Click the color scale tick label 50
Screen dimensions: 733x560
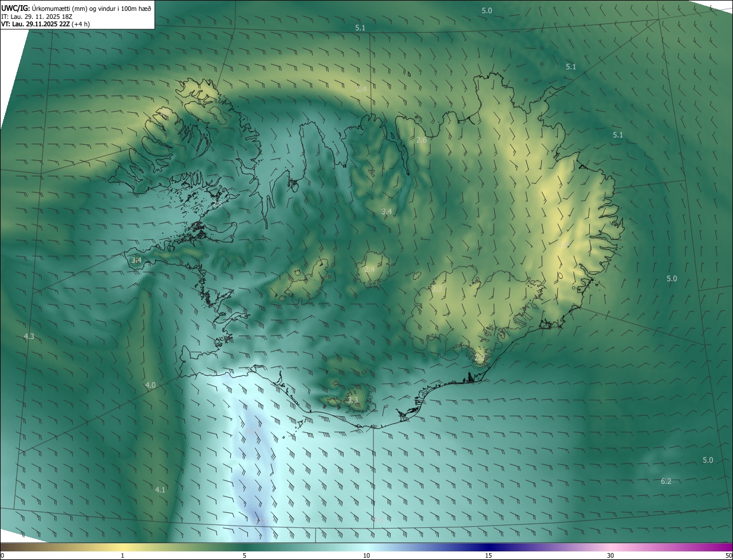(728, 555)
